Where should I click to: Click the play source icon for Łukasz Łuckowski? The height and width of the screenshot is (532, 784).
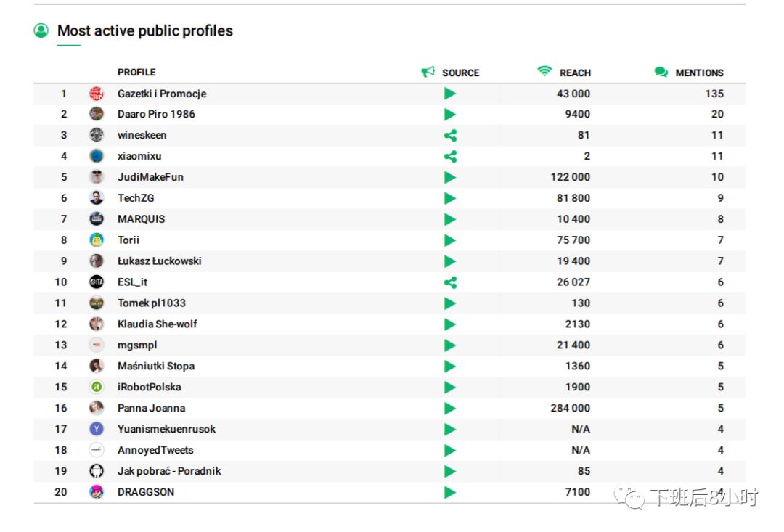pyautogui.click(x=450, y=261)
